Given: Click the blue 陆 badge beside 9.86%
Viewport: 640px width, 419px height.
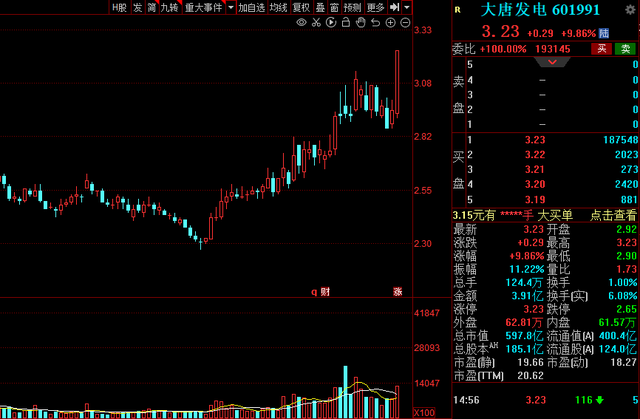Looking at the screenshot, I should click(604, 33).
